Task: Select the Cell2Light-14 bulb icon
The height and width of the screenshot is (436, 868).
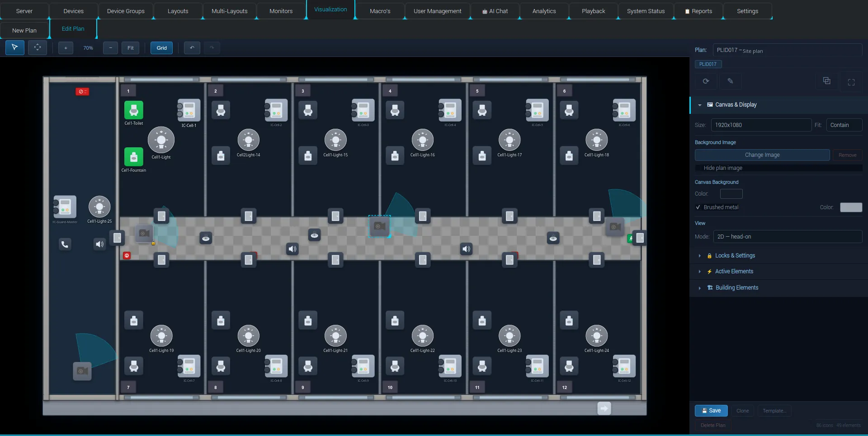Action: click(249, 140)
